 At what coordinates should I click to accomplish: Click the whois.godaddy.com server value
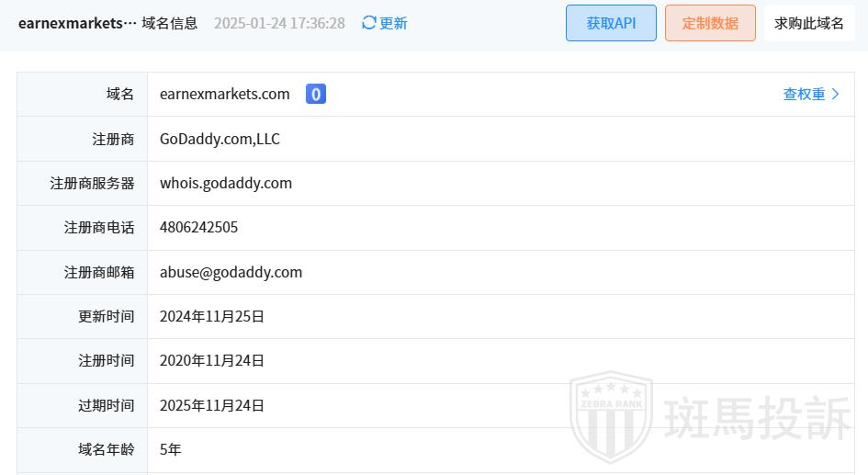pyautogui.click(x=226, y=183)
